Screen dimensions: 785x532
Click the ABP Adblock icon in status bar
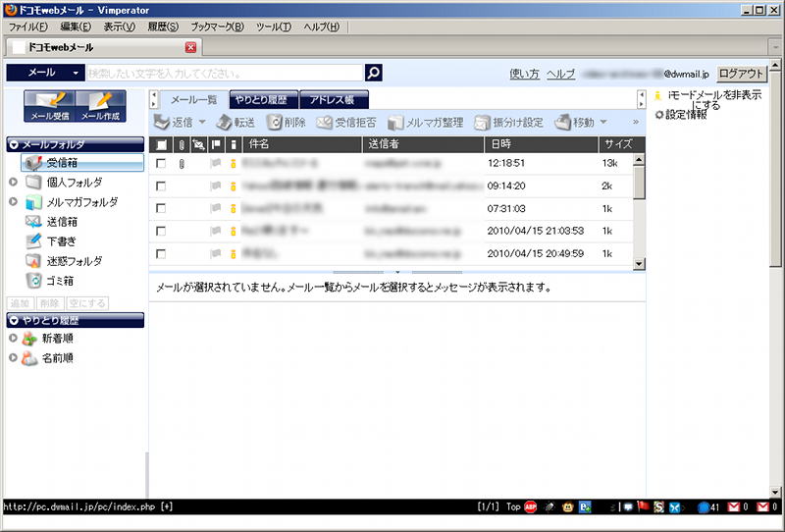click(x=531, y=506)
